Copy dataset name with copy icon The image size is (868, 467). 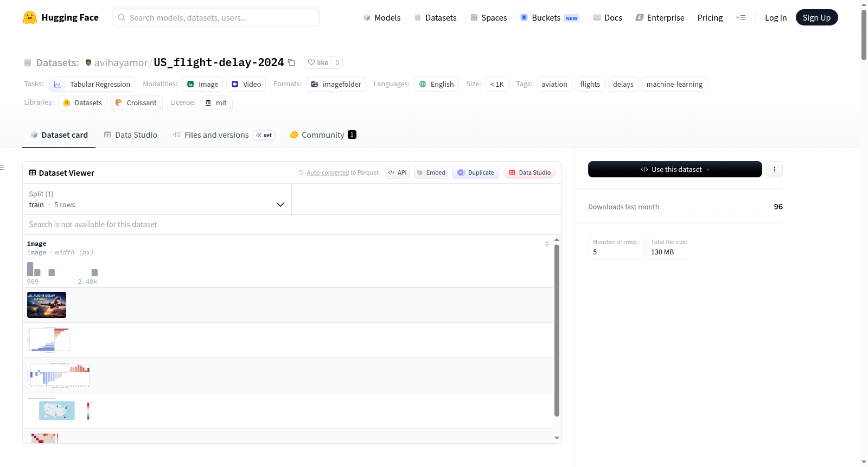(291, 62)
